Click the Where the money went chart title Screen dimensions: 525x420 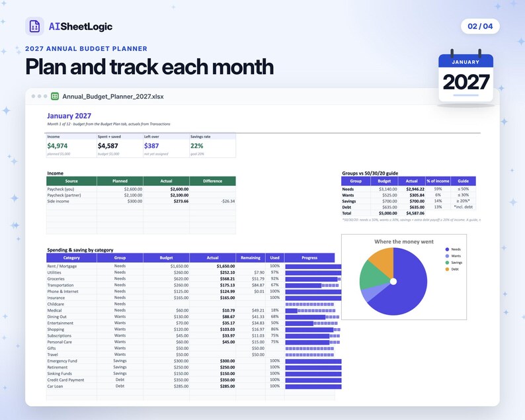[x=404, y=241]
